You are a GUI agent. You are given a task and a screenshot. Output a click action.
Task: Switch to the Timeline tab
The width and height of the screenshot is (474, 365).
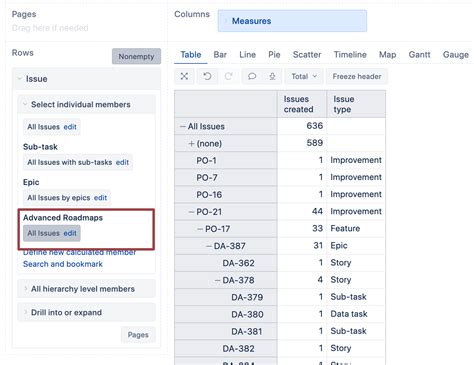350,55
